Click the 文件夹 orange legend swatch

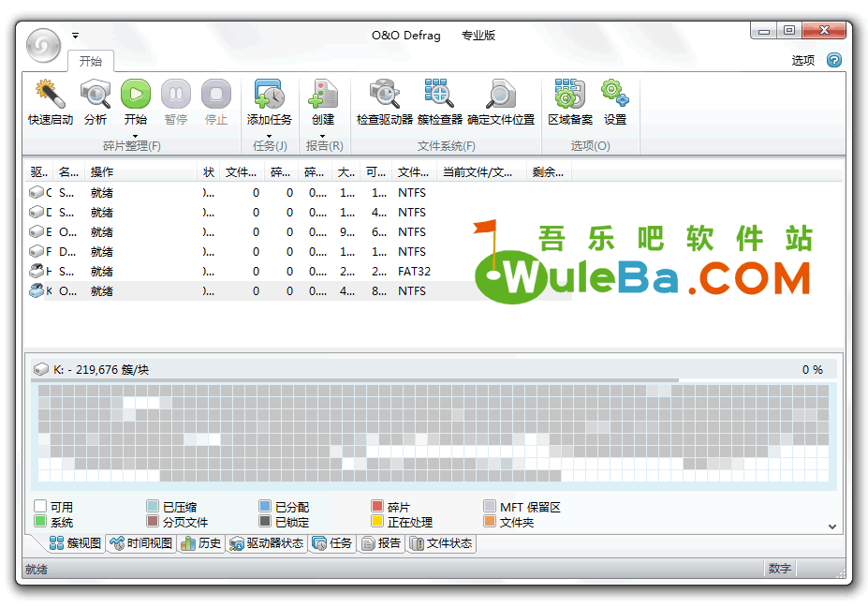click(490, 521)
